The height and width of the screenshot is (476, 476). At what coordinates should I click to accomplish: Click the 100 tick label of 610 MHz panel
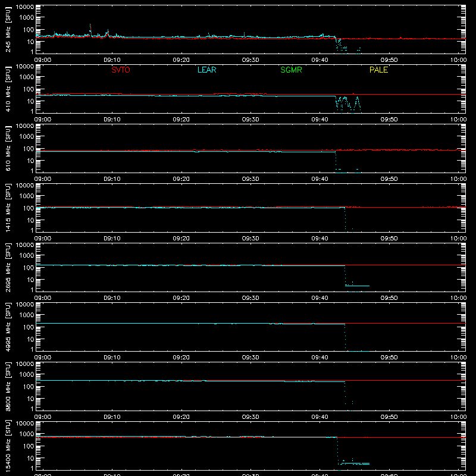pyautogui.click(x=29, y=149)
